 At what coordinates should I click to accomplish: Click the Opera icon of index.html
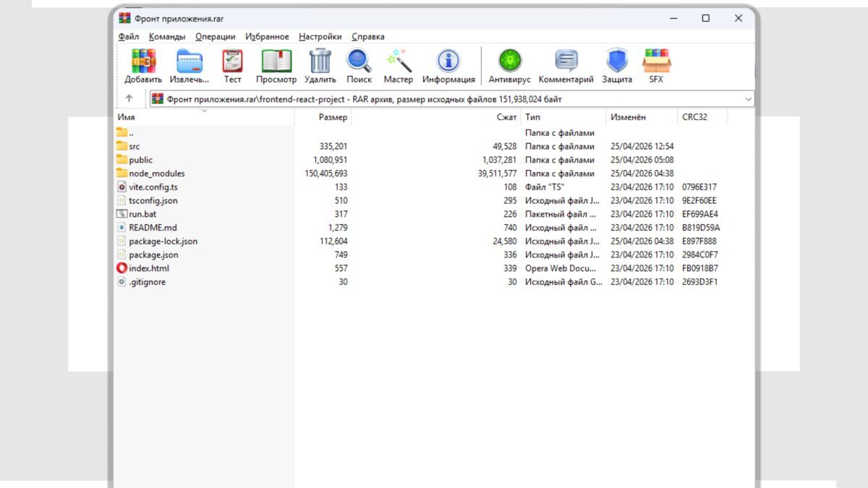click(x=122, y=268)
